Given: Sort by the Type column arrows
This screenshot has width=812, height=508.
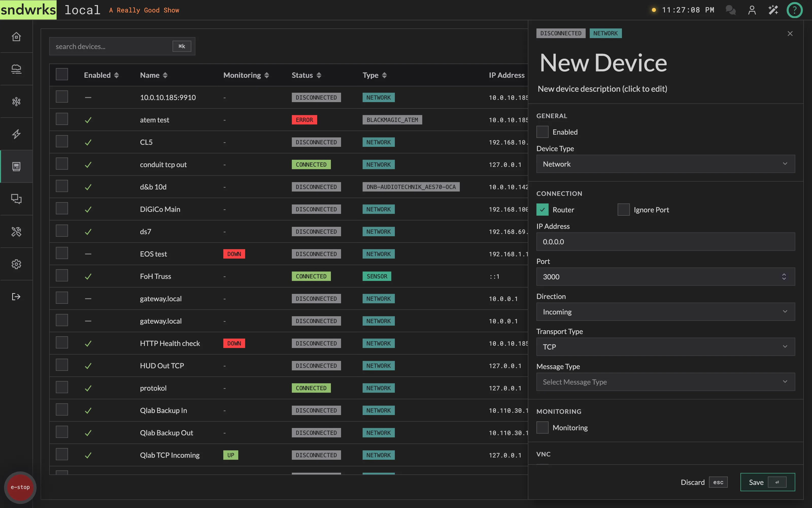Looking at the screenshot, I should [x=384, y=75].
